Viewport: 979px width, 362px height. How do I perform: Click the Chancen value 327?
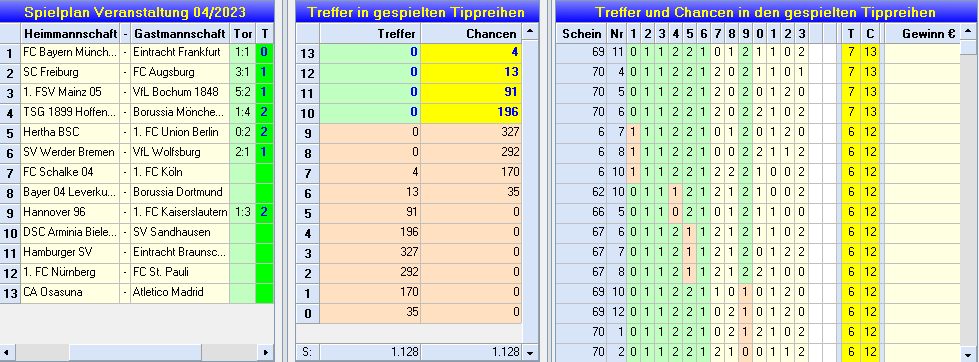(x=471, y=133)
